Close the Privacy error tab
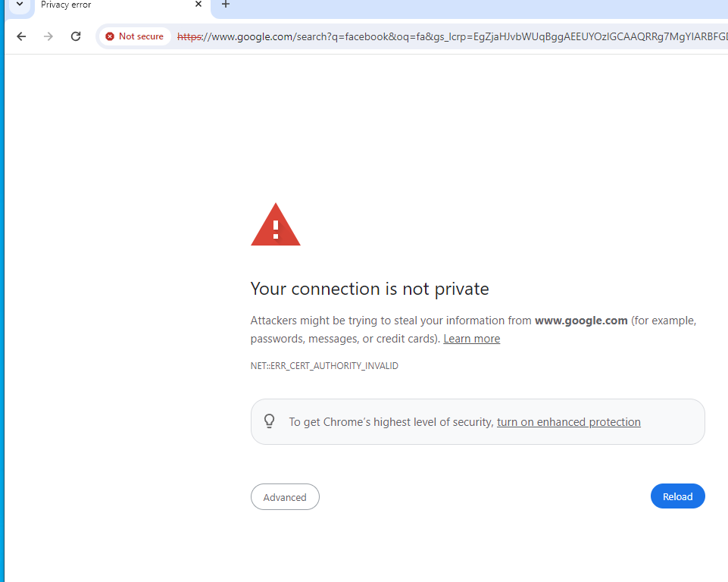This screenshot has height=582, width=728. [x=198, y=5]
